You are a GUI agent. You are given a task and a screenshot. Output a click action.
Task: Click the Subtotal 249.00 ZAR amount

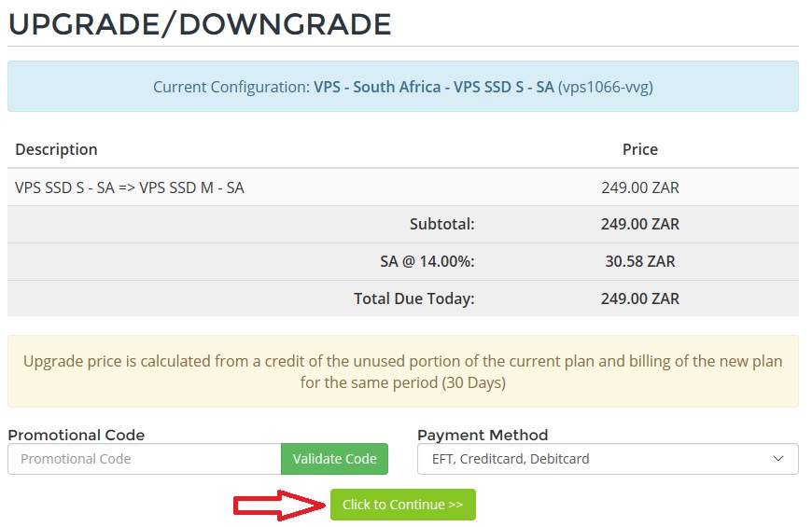(640, 224)
